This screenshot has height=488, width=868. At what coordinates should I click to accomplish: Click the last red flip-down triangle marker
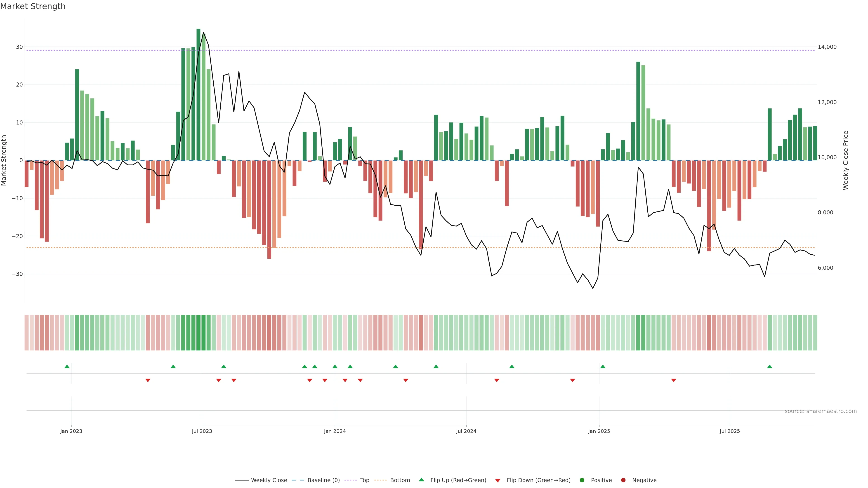tap(674, 380)
